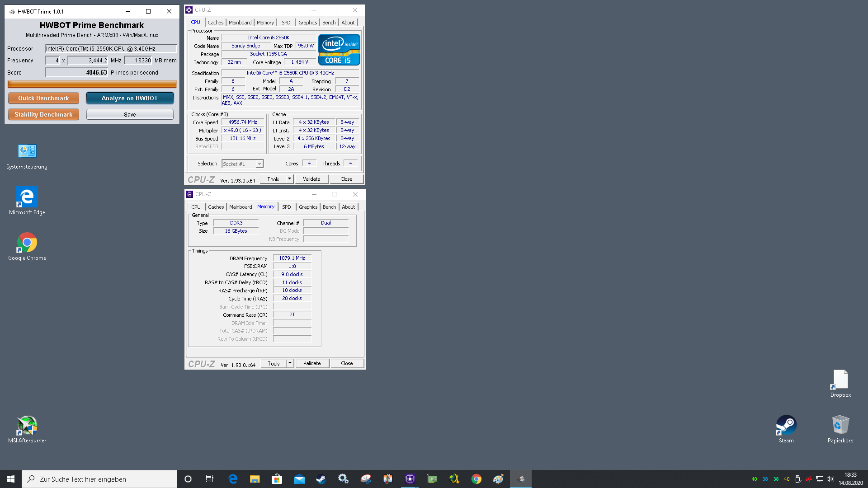The image size is (868, 488).
Task: Open the Dropbox desktop shortcut
Action: [x=840, y=384]
